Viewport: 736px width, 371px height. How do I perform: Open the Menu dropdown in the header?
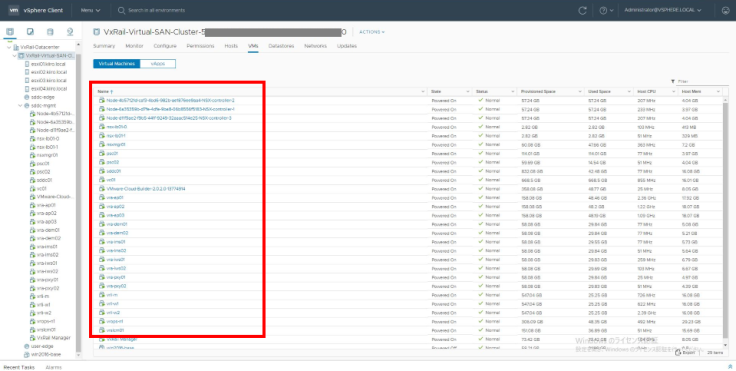coord(91,10)
